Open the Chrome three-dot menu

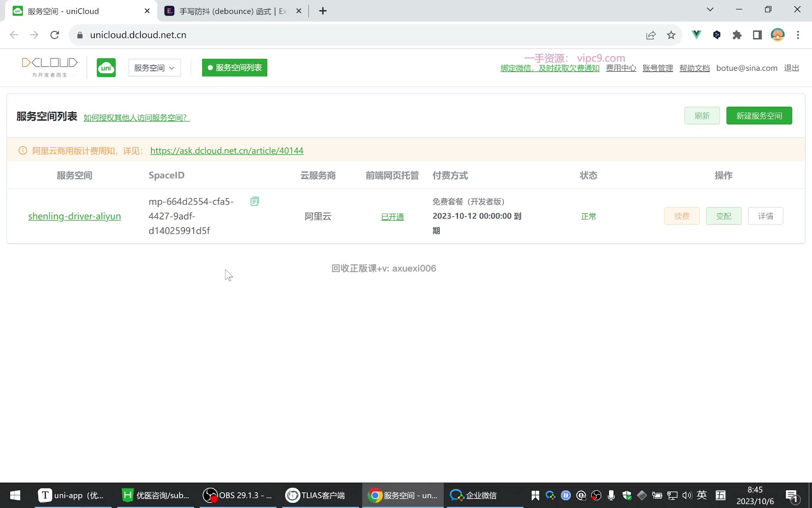[798, 35]
